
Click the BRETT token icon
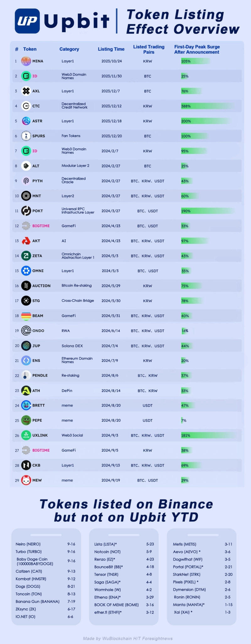[26, 405]
